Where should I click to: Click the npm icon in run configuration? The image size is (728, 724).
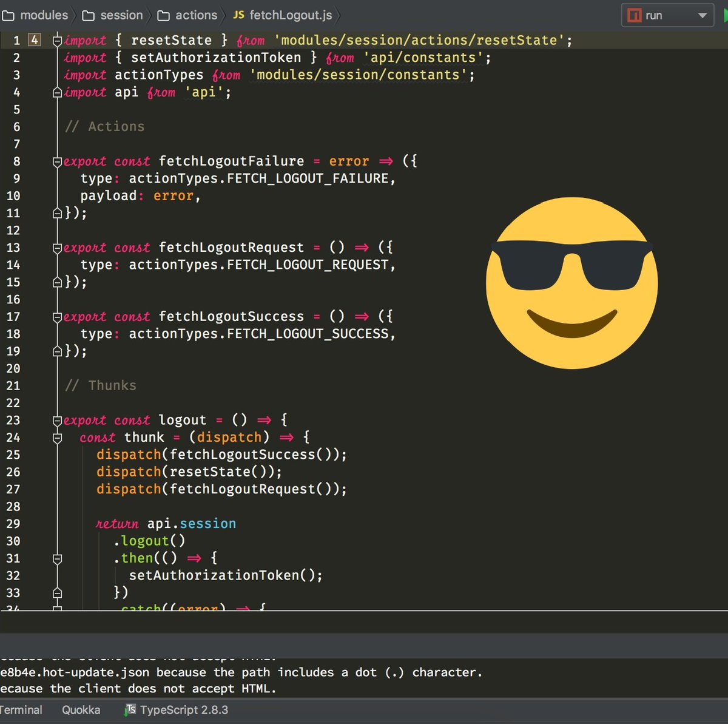635,15
